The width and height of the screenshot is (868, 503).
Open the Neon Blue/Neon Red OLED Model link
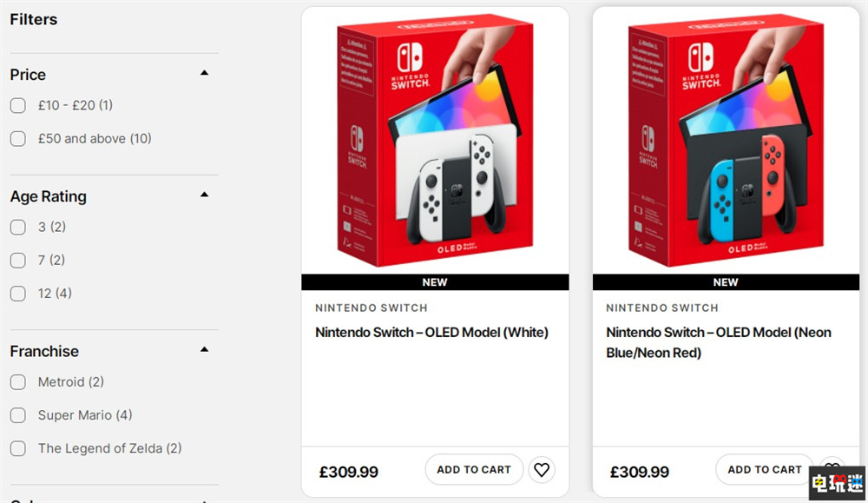(718, 342)
